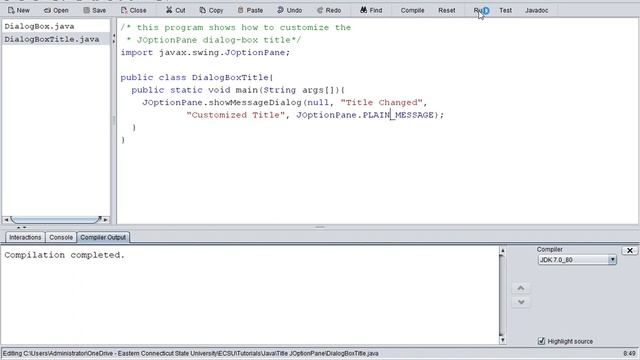Click the public static void main line
Screen dimensions: 640x360
(238, 90)
